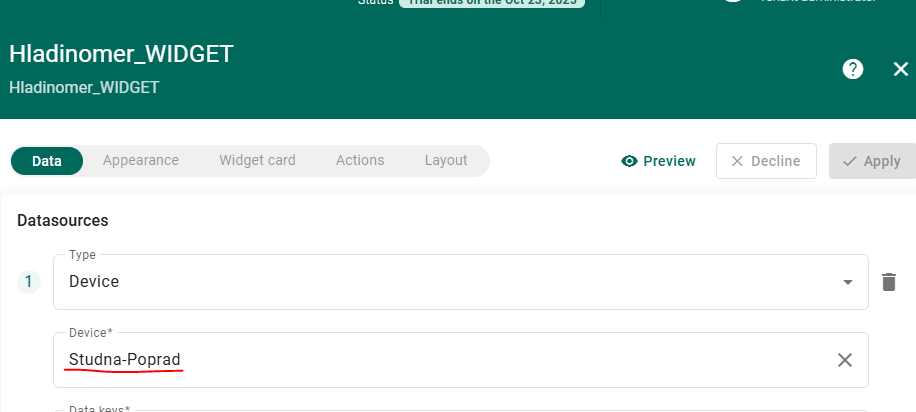Close the Hladinomer_WIDGET editor panel
Viewport: 916px width, 412px height.
(x=900, y=69)
